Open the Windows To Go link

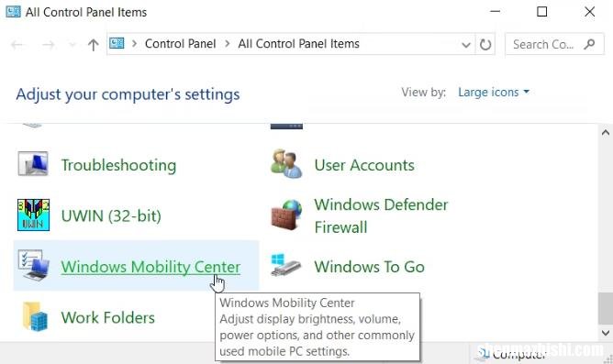370,267
